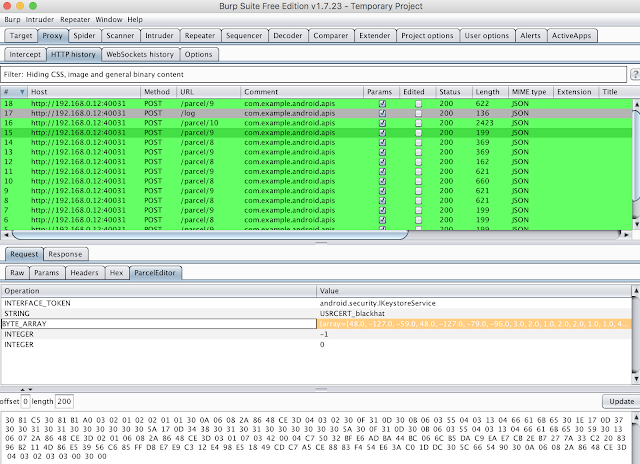
Task: Switch to the Raw view tab
Action: (17, 273)
